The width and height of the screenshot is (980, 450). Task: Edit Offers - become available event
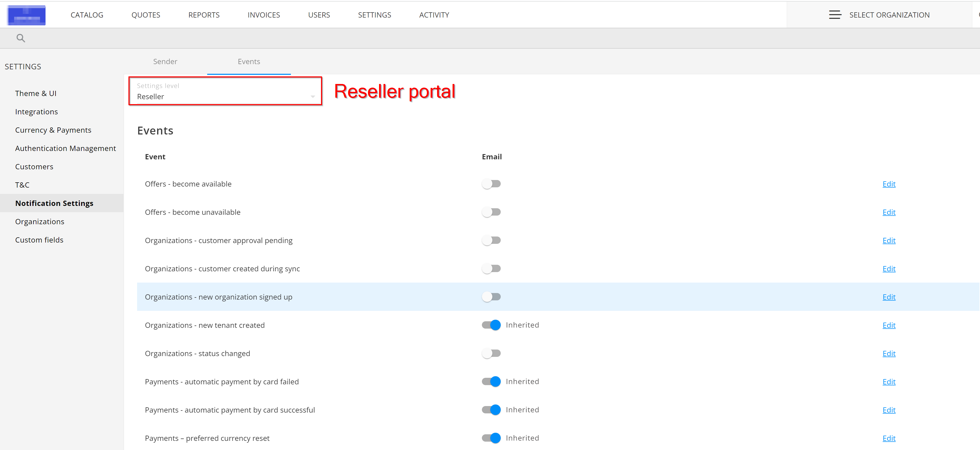click(x=889, y=184)
